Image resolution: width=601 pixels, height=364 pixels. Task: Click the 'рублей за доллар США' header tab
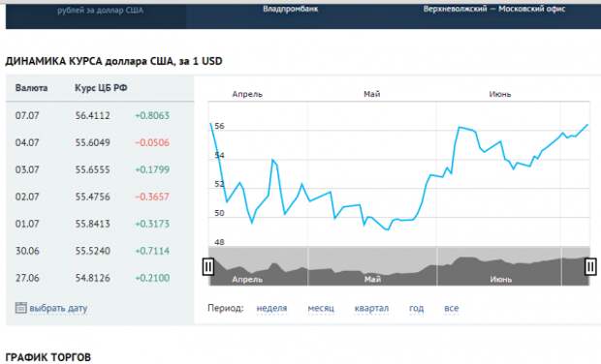(101, 11)
